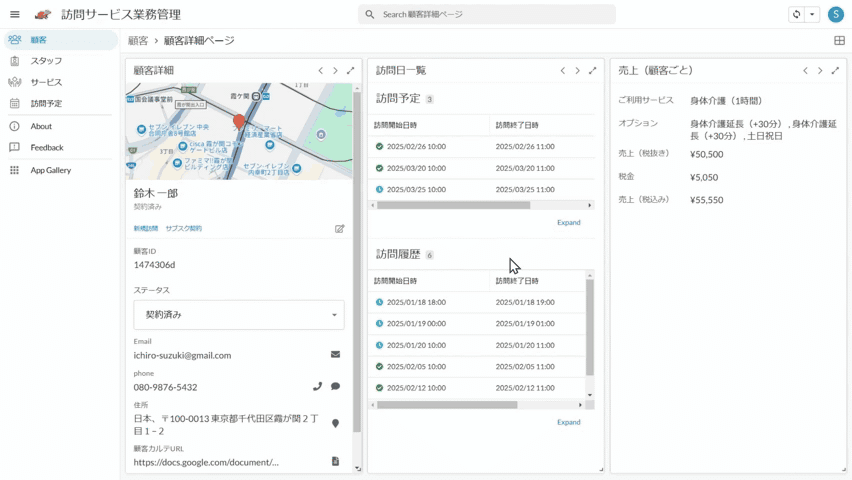
Task: Click 訪問開始日時 header in 訪問予定 table
Action: 396,126
